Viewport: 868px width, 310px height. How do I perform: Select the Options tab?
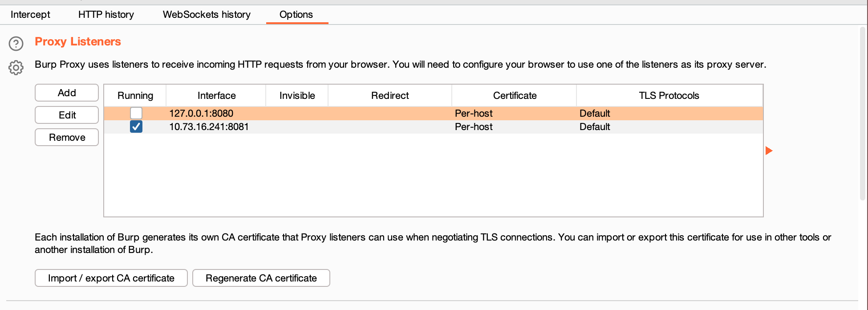(x=296, y=14)
